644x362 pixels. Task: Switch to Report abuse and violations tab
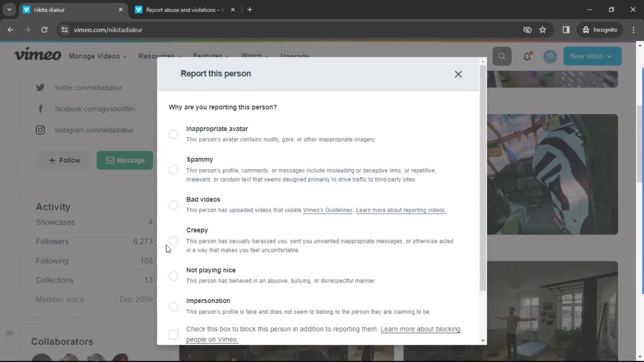186,10
